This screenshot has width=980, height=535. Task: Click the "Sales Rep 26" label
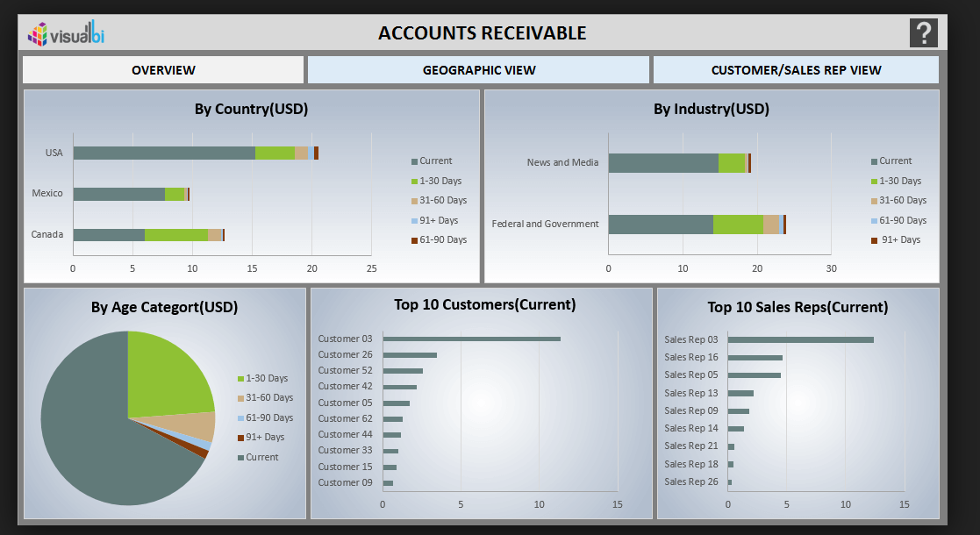pos(691,481)
